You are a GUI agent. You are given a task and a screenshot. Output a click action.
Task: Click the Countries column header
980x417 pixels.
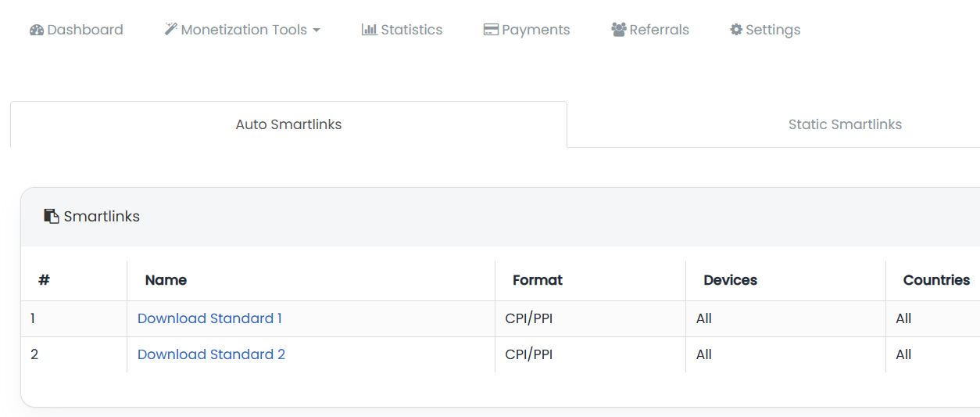coord(936,280)
